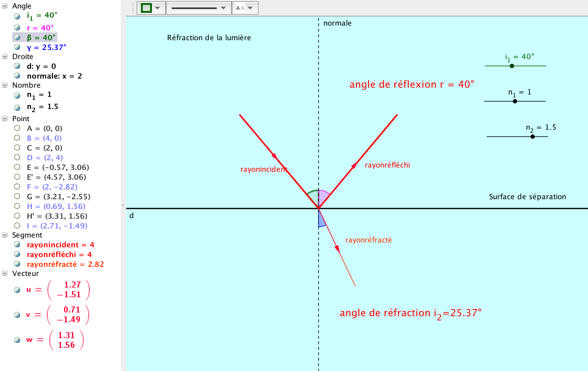Collapse the Segment category

click(5, 235)
